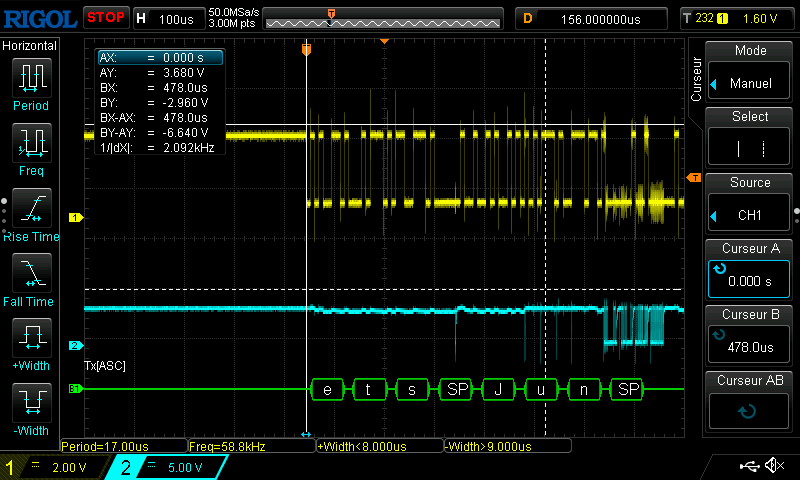Click the first decoded 'SP' box
Screen dimensions: 800x480
point(457,390)
